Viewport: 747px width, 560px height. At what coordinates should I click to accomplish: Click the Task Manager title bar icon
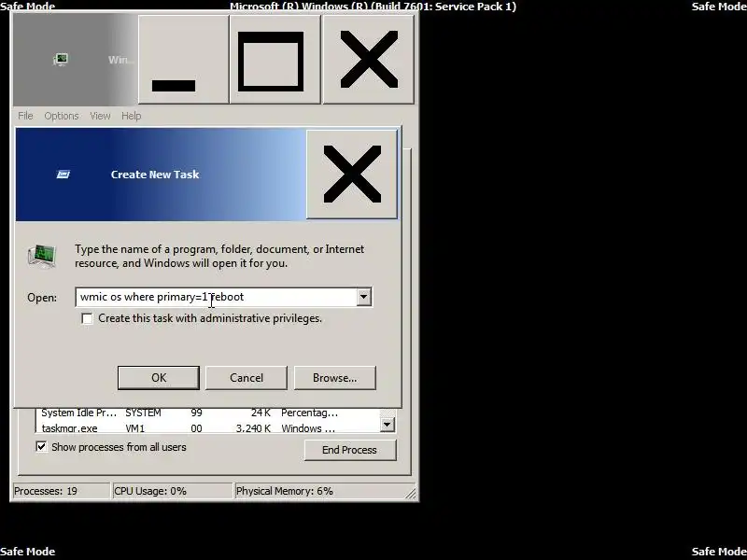[x=61, y=60]
